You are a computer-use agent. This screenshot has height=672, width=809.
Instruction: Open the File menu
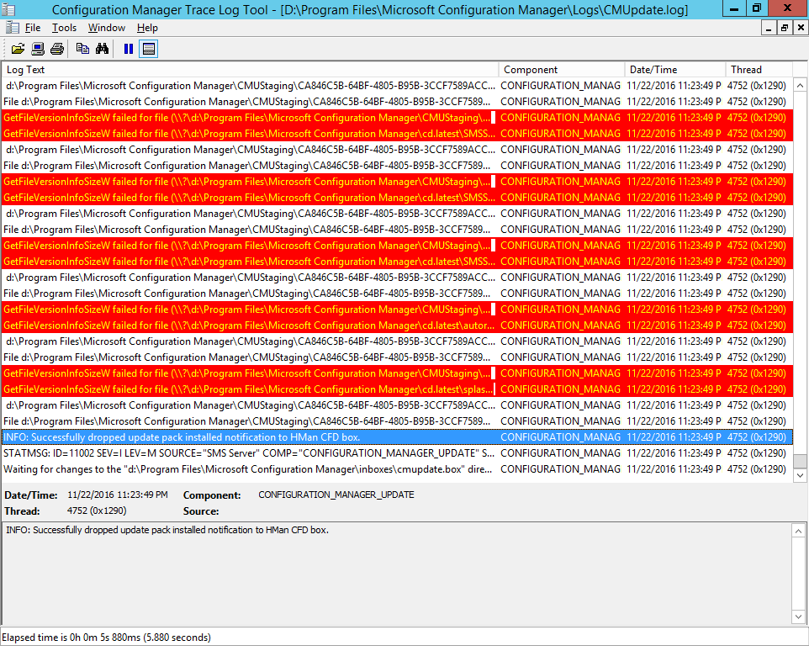point(33,28)
